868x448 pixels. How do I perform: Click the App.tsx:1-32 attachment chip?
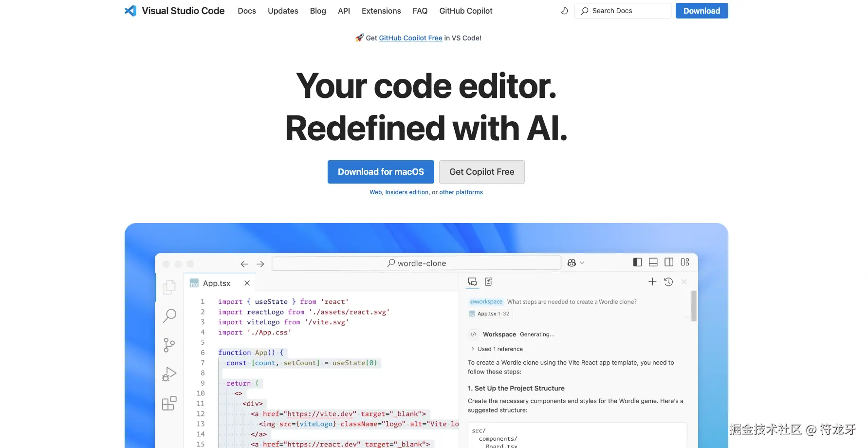point(489,314)
